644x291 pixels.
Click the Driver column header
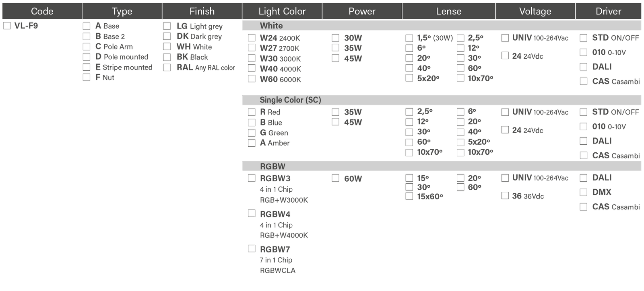(608, 11)
